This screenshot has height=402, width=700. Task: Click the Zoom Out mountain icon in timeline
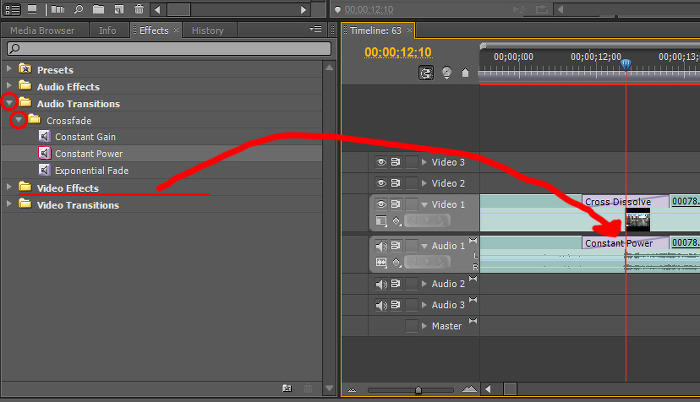(x=352, y=390)
